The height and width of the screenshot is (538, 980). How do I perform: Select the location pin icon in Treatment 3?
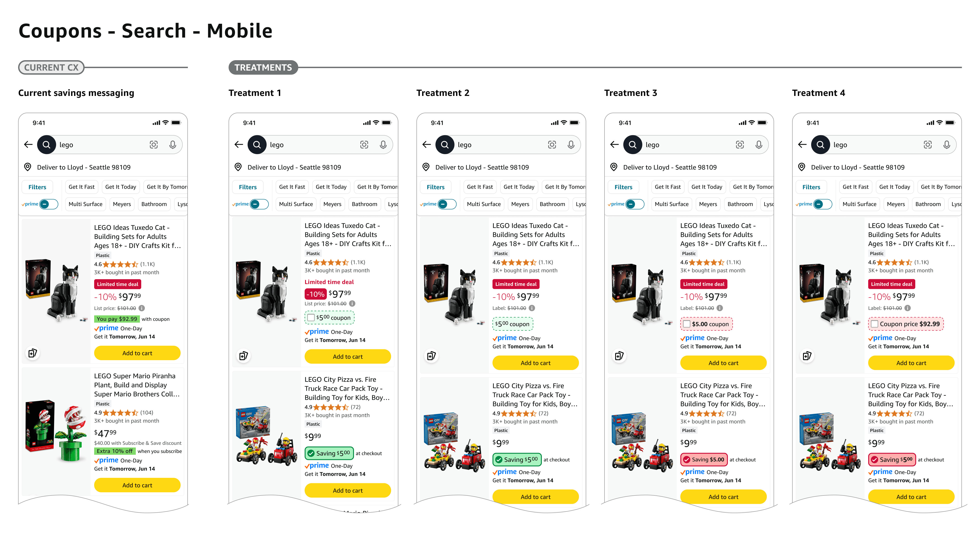click(x=614, y=167)
